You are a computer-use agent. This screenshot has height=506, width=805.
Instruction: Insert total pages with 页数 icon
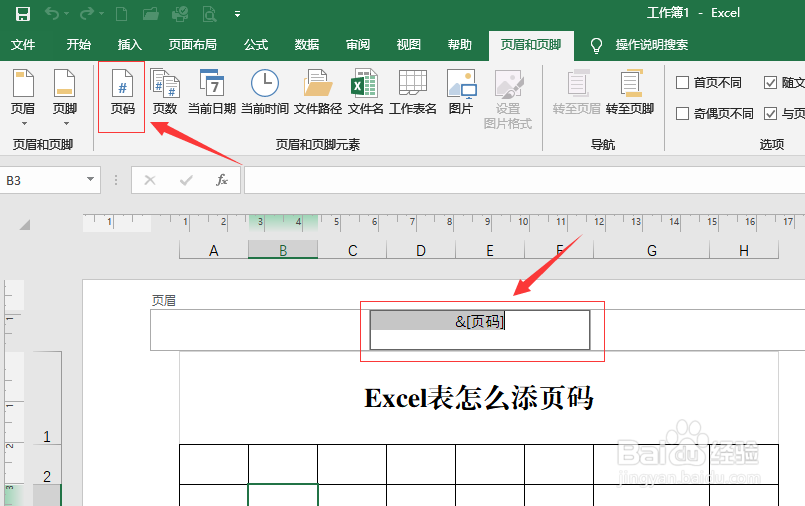click(x=165, y=92)
